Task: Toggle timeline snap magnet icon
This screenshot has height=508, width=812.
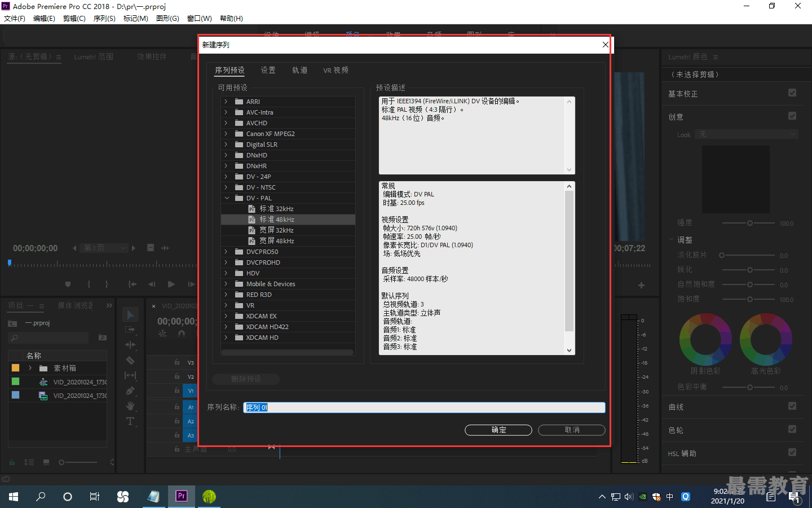Action: [182, 334]
